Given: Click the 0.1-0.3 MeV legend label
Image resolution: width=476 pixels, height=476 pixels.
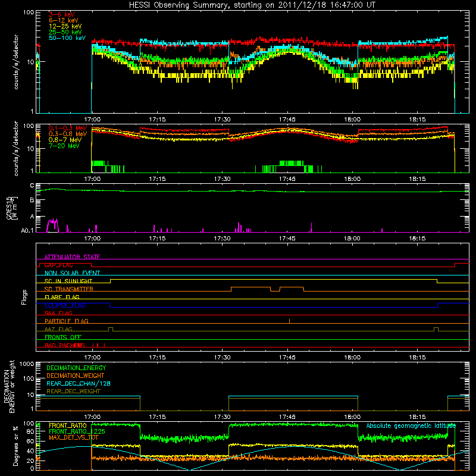Looking at the screenshot, I should coord(68,128).
